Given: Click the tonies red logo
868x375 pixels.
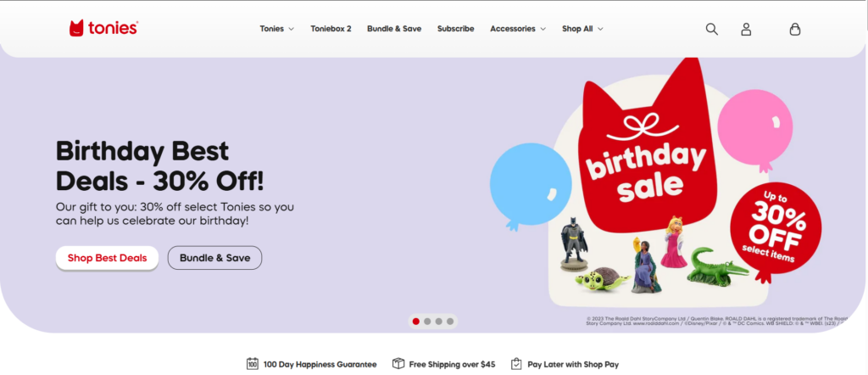Looking at the screenshot, I should click(x=103, y=28).
